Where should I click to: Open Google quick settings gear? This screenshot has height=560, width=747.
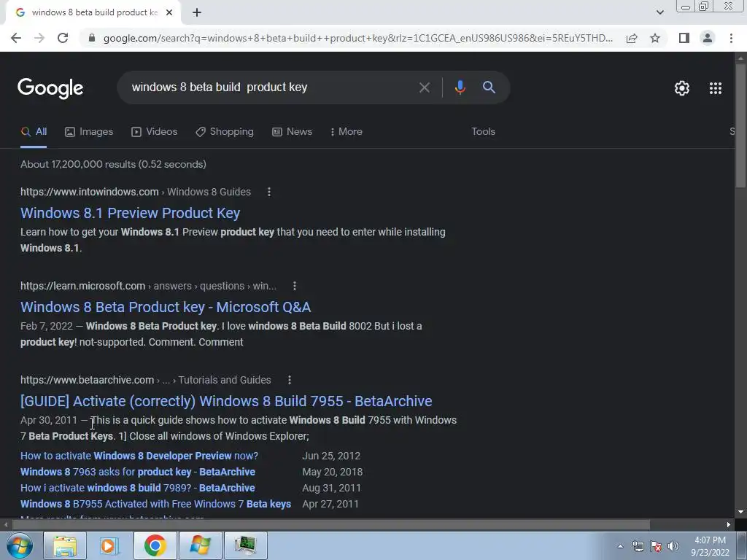[682, 88]
